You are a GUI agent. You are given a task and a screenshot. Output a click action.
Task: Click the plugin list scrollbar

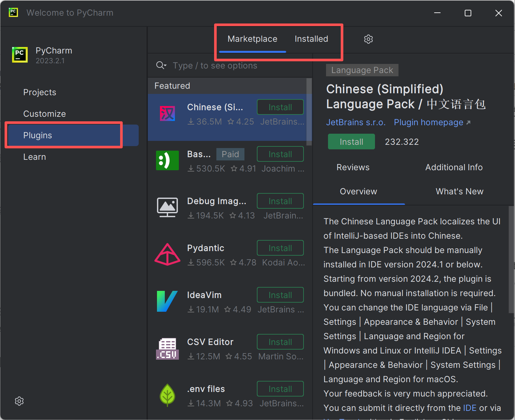(309, 112)
